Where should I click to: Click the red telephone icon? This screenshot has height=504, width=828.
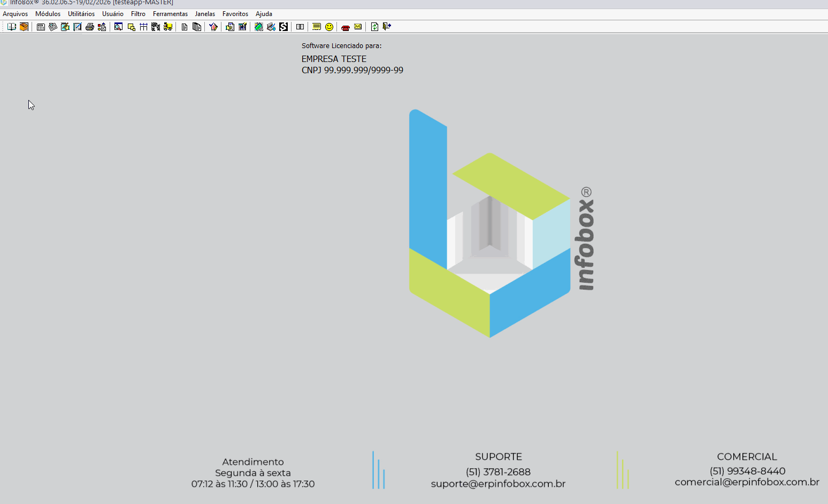click(346, 27)
